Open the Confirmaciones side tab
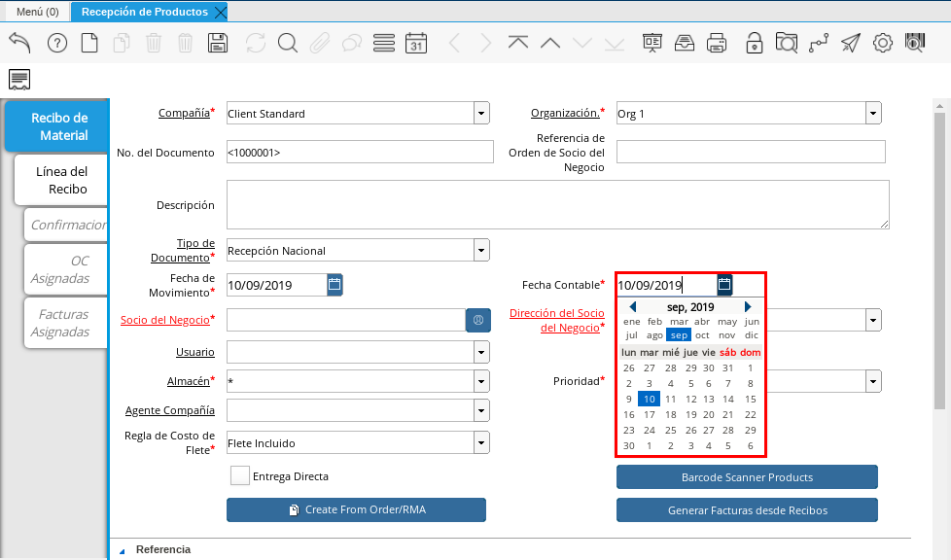Screen dimensions: 951x560 (66, 225)
